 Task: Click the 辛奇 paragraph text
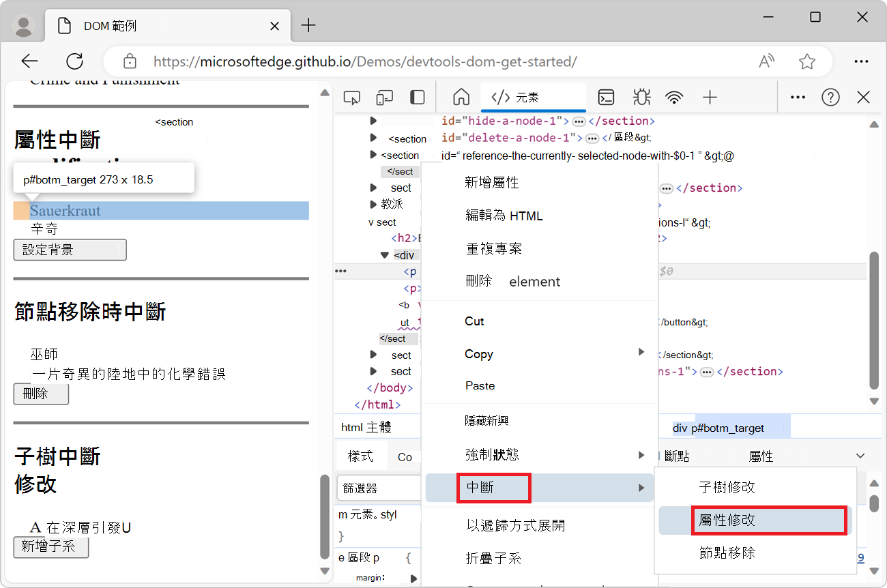coord(44,229)
